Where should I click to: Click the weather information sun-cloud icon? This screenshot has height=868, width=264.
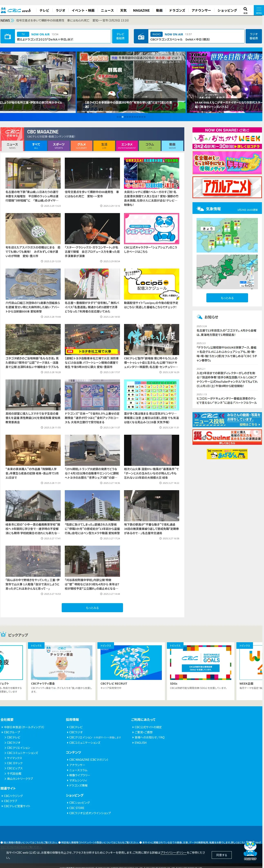[x=200, y=209]
